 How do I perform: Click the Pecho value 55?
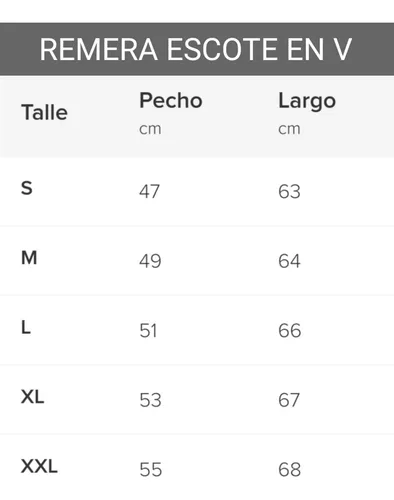151,469
